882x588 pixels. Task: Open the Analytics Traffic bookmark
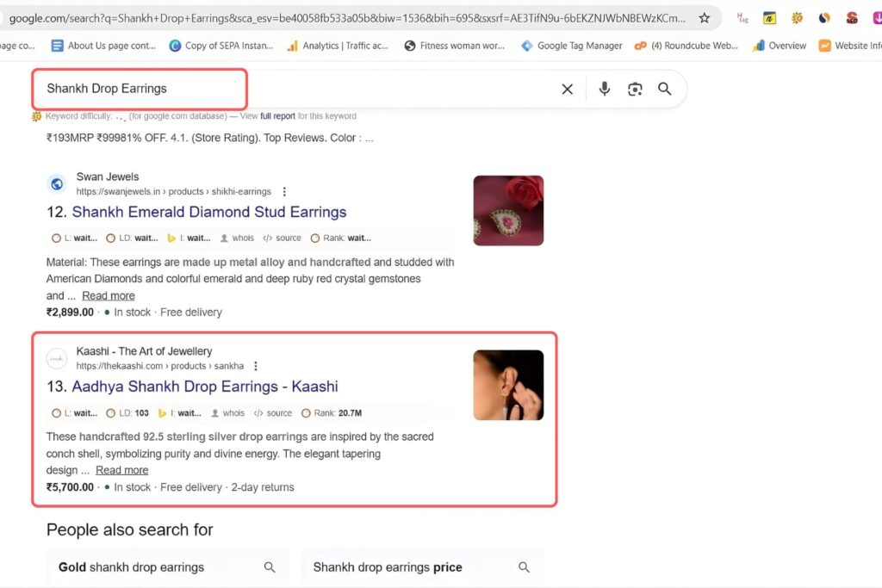(x=338, y=46)
